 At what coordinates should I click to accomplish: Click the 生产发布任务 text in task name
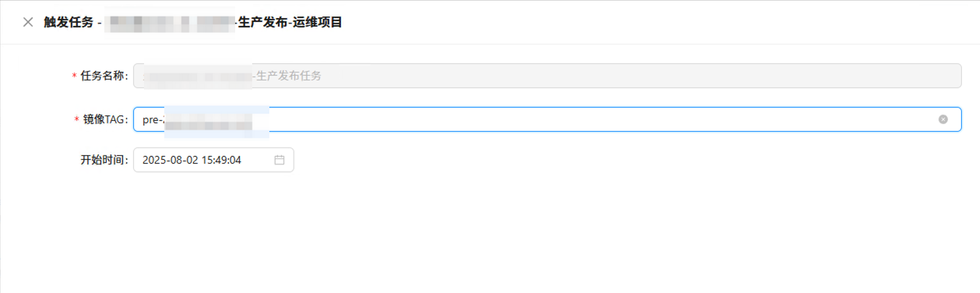click(288, 76)
